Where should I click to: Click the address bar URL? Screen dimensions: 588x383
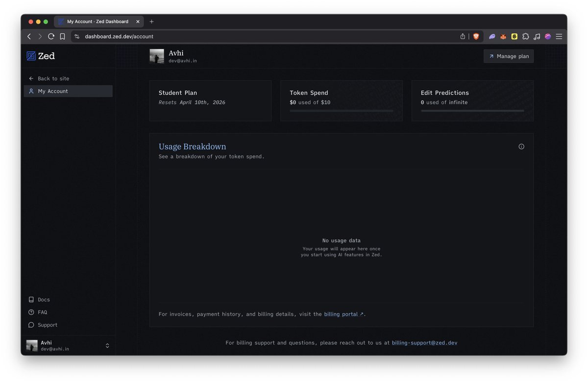pos(119,36)
